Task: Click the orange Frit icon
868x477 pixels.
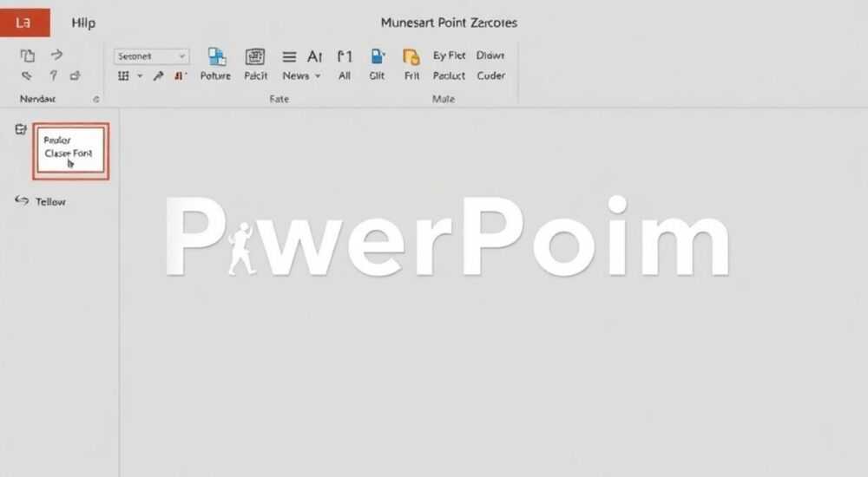Action: pos(411,57)
